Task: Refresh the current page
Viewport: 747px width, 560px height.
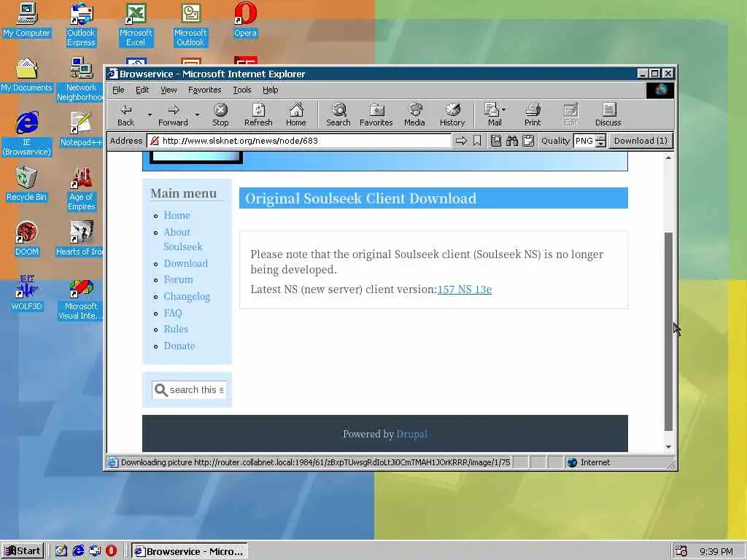Action: 258,114
